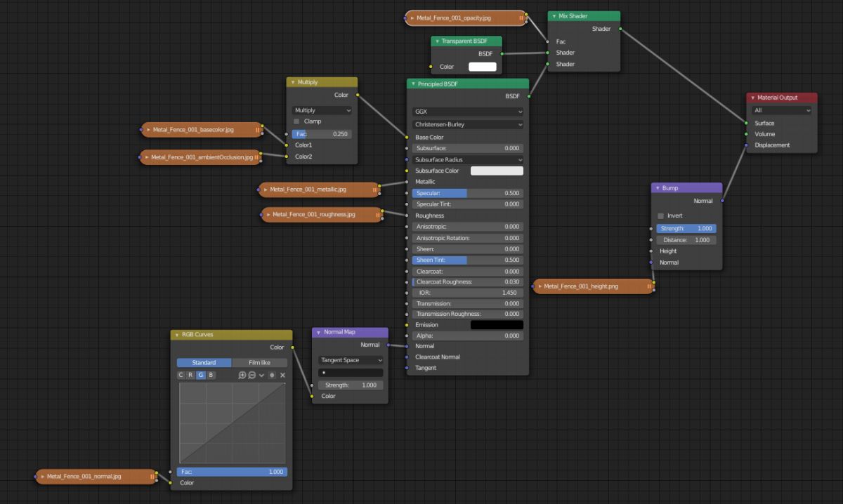
Task: Expand the Metal_Fence_001_opacity.jpg node
Action: [x=412, y=18]
